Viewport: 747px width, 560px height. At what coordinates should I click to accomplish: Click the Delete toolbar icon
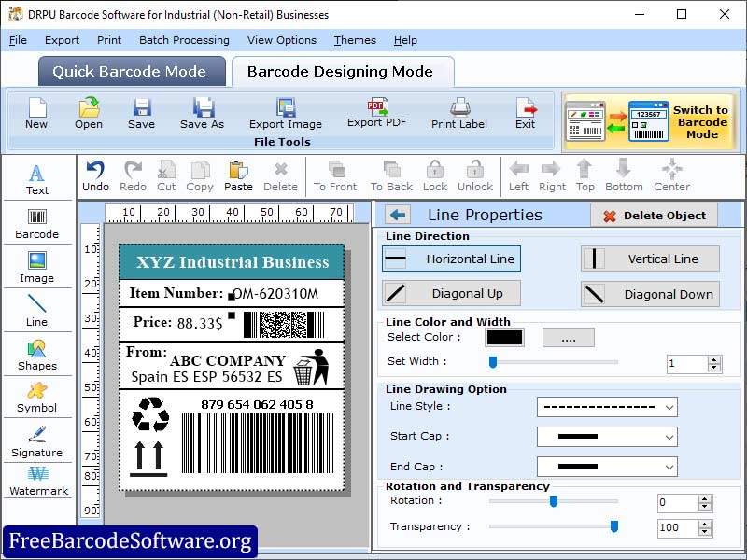pos(281,176)
